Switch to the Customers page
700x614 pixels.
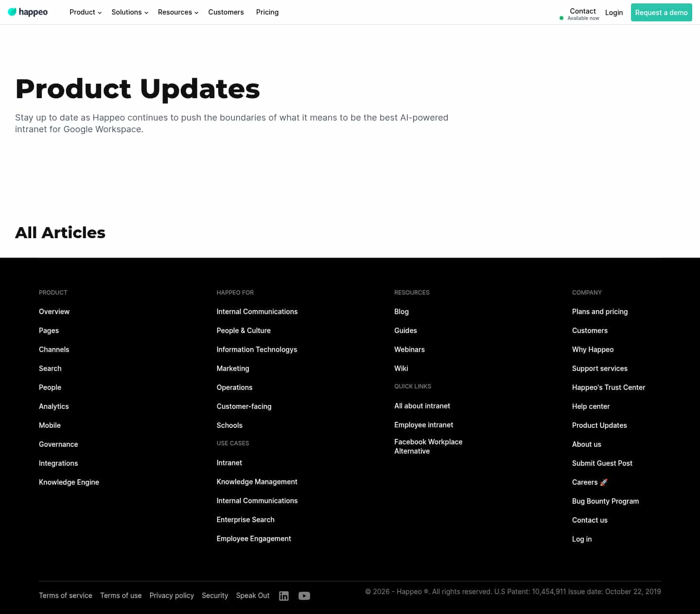[x=226, y=12]
